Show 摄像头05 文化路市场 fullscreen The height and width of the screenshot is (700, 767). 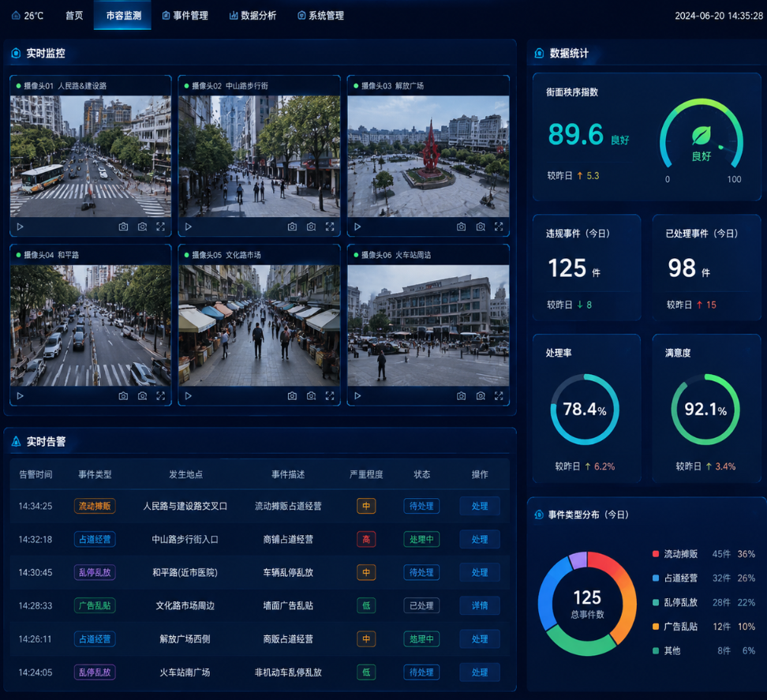330,395
